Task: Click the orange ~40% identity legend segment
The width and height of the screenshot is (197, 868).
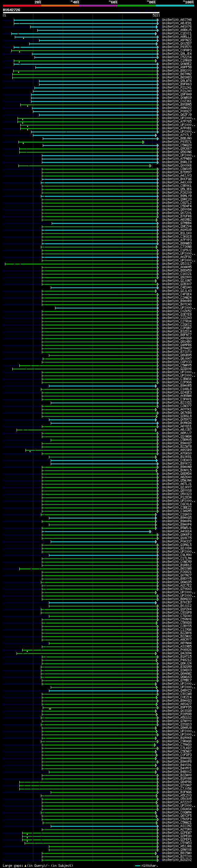Action: (x=60, y=6)
